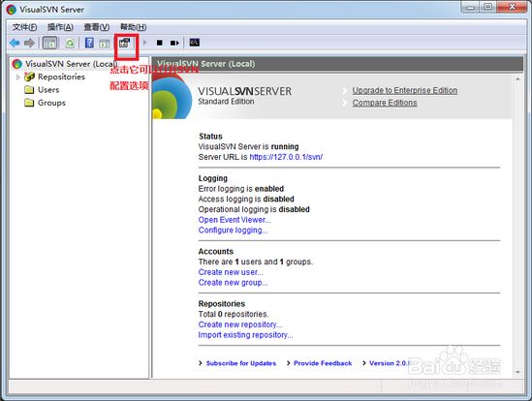The width and height of the screenshot is (532, 401).
Task: Click Create new repository link
Action: (240, 324)
